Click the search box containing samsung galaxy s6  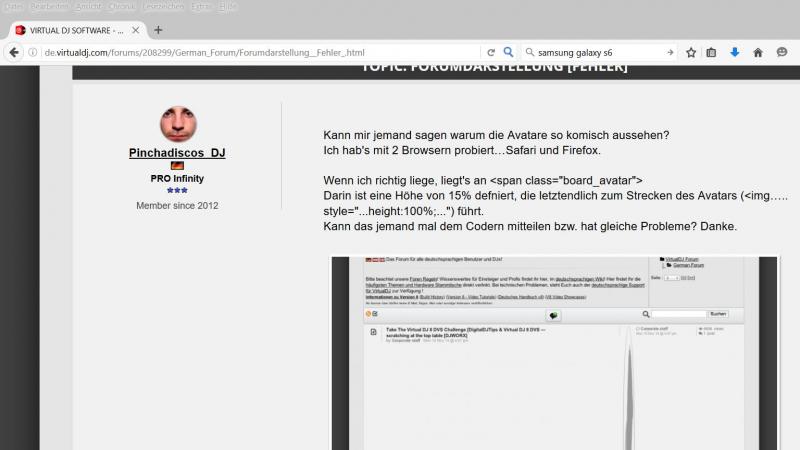(599, 52)
